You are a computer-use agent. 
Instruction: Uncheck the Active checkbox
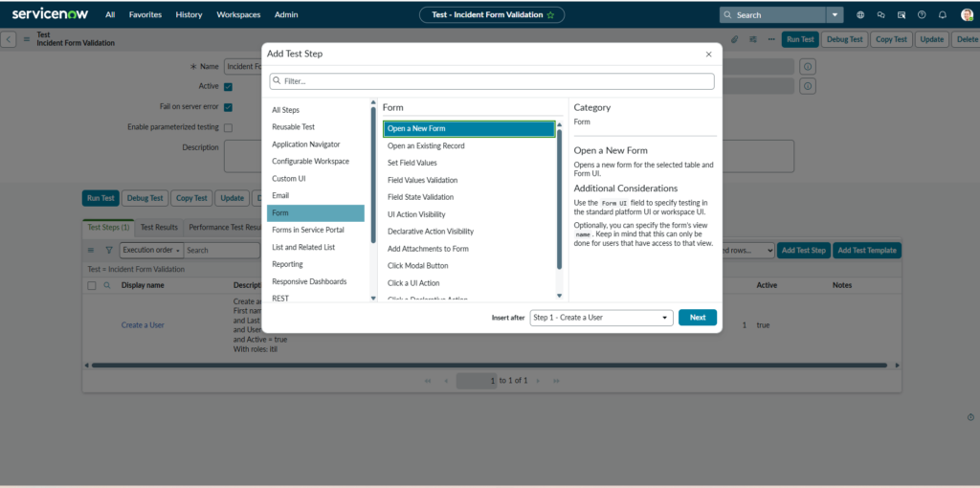[228, 86]
